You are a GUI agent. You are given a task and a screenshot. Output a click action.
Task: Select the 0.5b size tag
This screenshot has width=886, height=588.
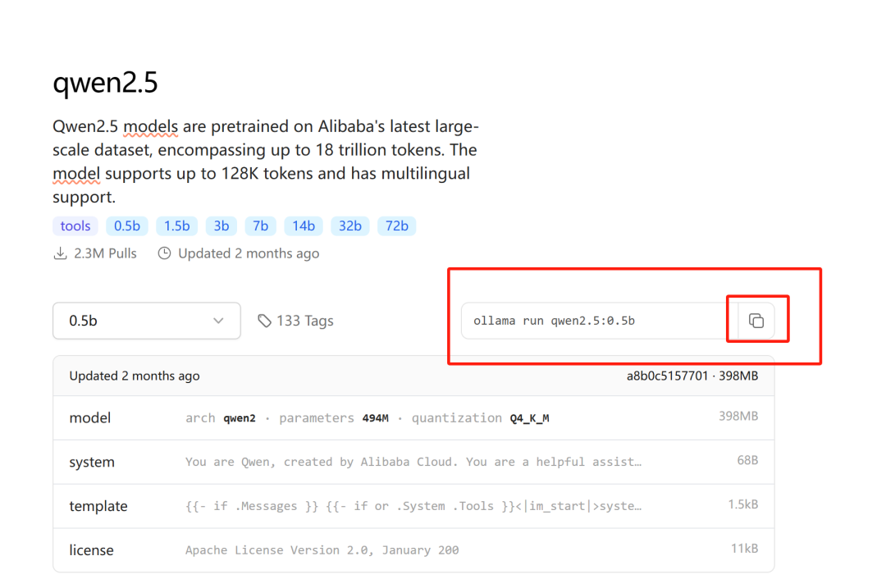[x=127, y=226]
